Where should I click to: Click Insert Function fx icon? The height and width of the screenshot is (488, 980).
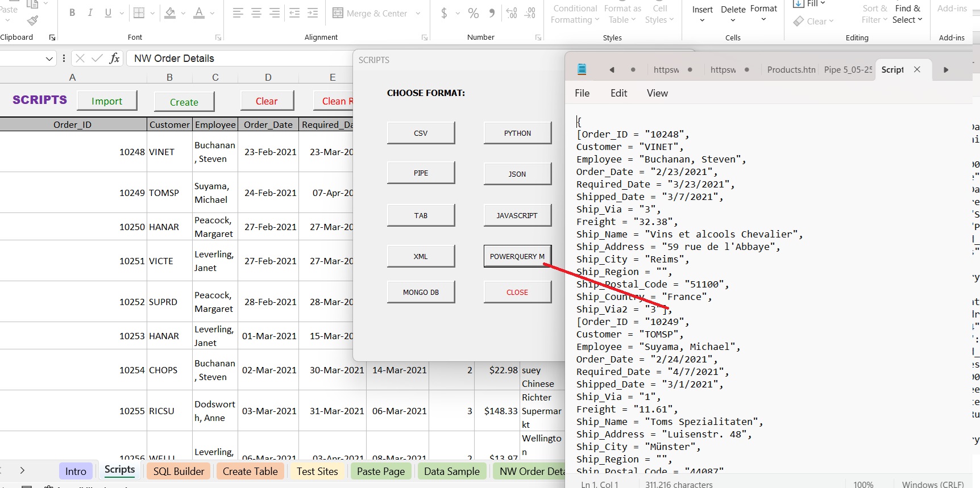(x=114, y=58)
